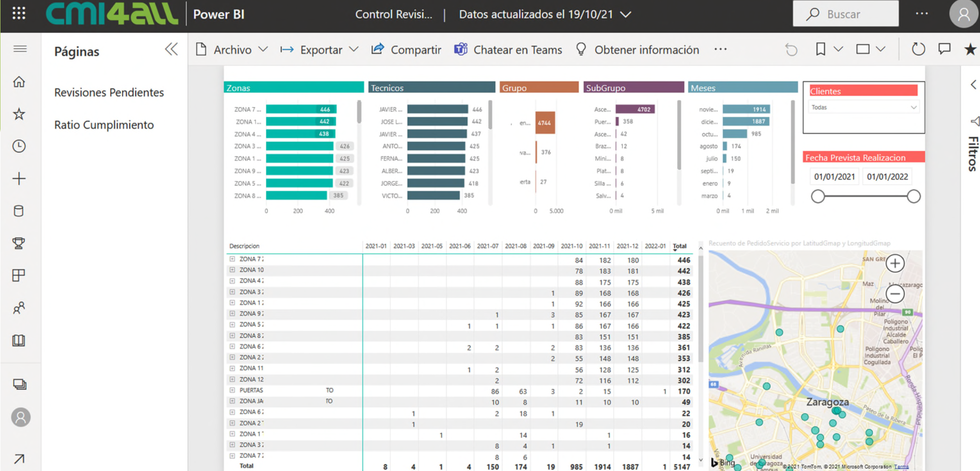Expand the ZONA 10 matrix row

(x=232, y=270)
